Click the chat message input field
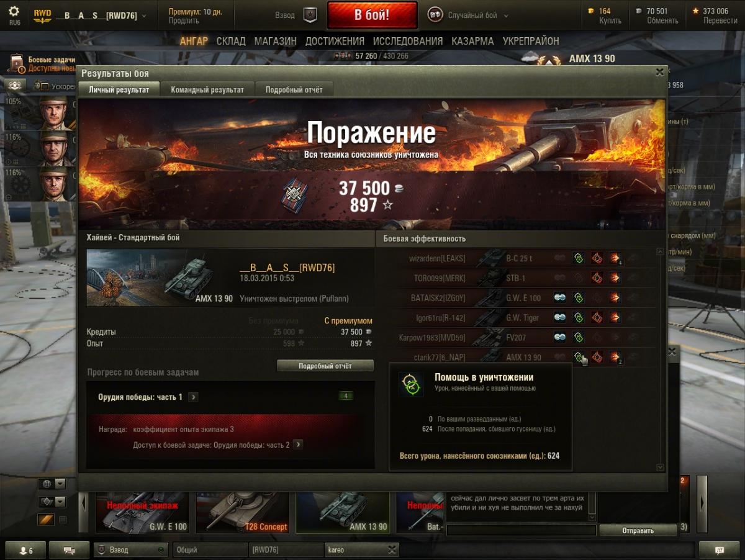The width and height of the screenshot is (745, 560). pos(520,531)
